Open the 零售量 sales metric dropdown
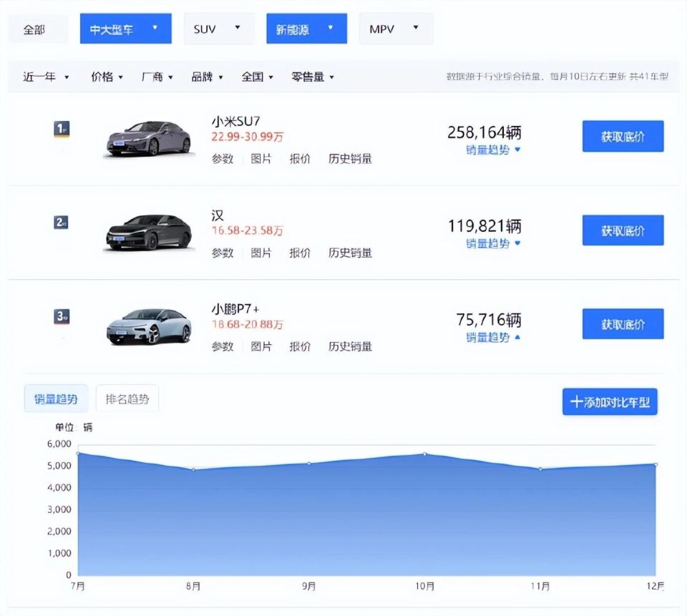The image size is (687, 616). pyautogui.click(x=309, y=76)
